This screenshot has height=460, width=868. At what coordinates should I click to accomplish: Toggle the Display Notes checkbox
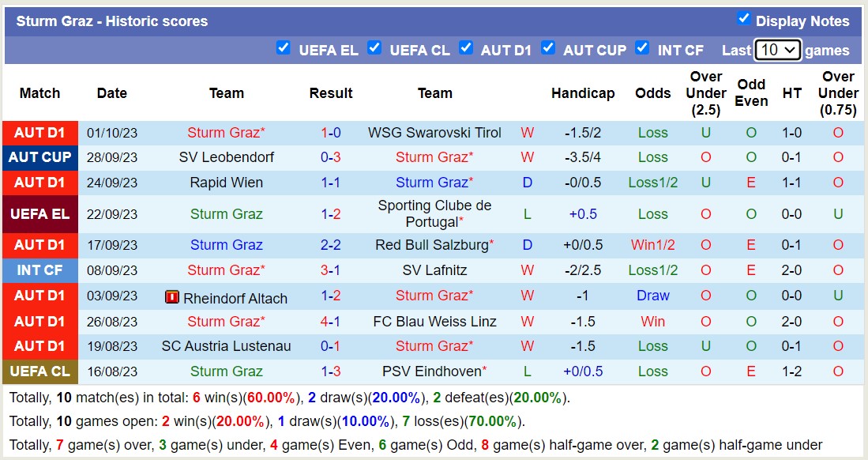pyautogui.click(x=743, y=18)
